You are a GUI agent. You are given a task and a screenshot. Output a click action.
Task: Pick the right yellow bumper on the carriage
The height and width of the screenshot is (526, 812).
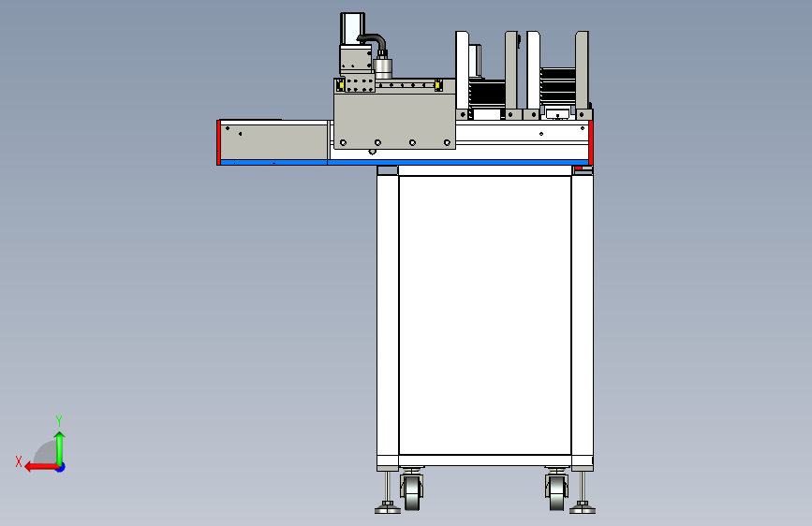coord(438,85)
